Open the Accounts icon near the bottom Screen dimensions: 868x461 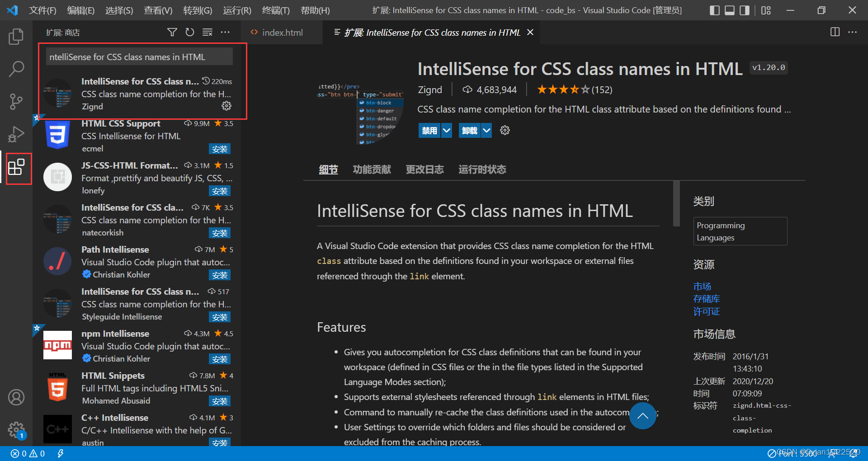17,397
